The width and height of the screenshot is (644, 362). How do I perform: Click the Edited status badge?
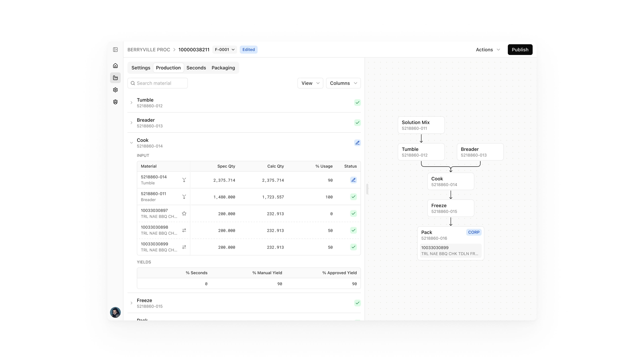pos(249,50)
